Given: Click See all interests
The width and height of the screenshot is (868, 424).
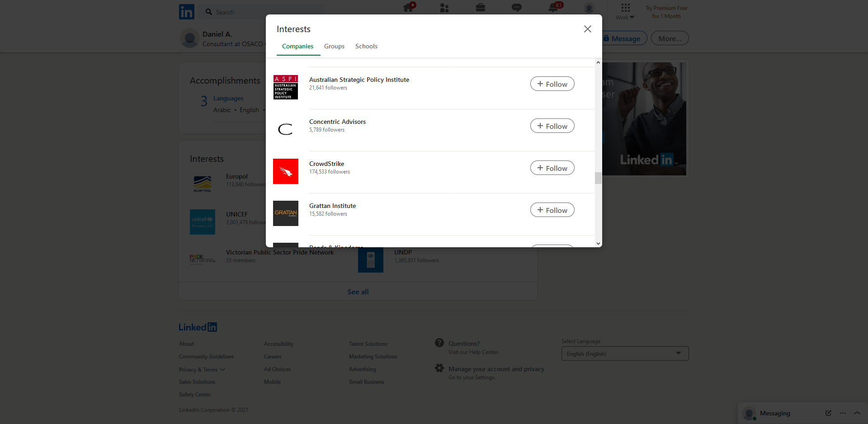Looking at the screenshot, I should (358, 292).
